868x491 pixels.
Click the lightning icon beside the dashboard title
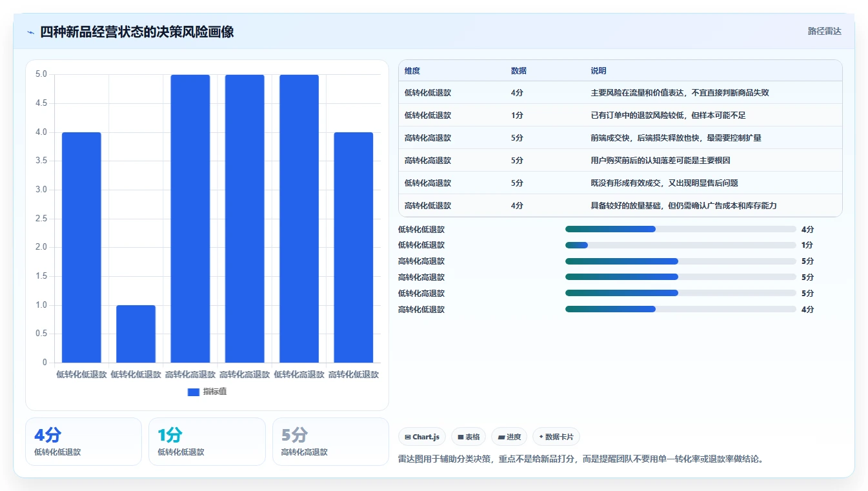click(30, 32)
